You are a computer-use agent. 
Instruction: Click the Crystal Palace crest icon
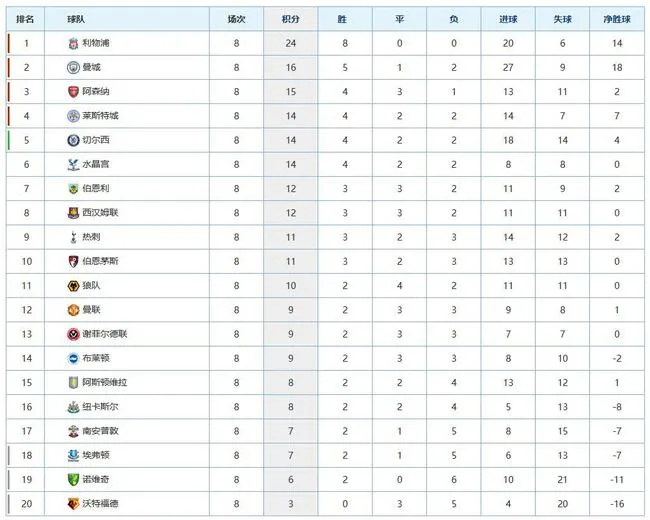click(73, 164)
